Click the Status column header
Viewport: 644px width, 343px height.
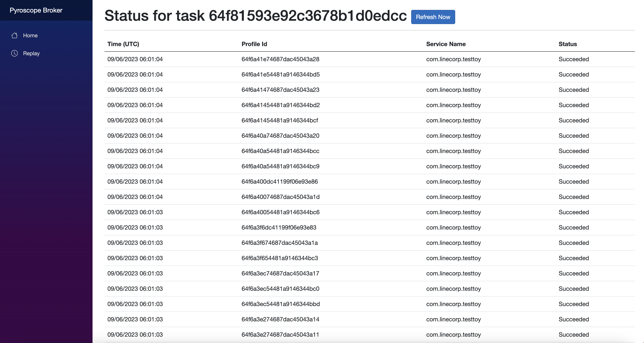pyautogui.click(x=568, y=44)
